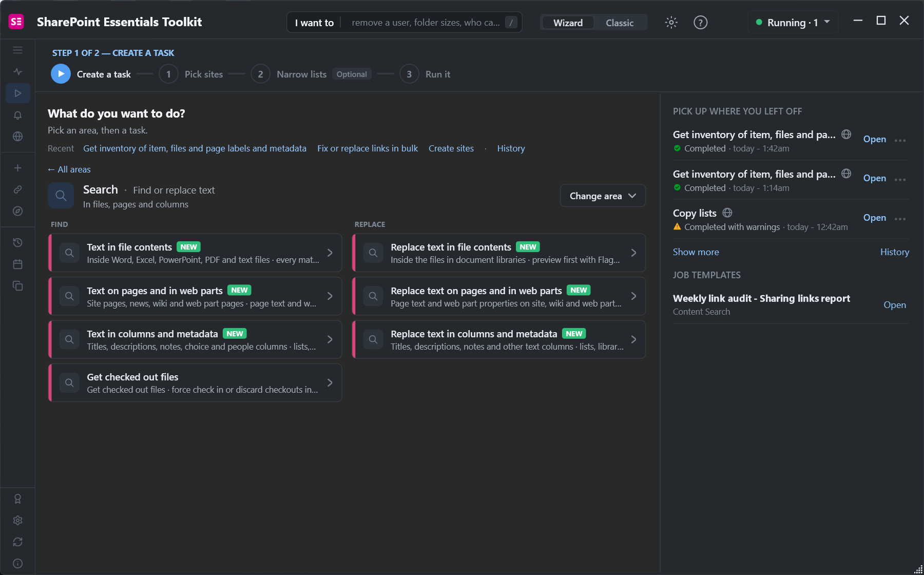
Task: Click the refresh sync sidebar icon
Action: click(x=17, y=542)
